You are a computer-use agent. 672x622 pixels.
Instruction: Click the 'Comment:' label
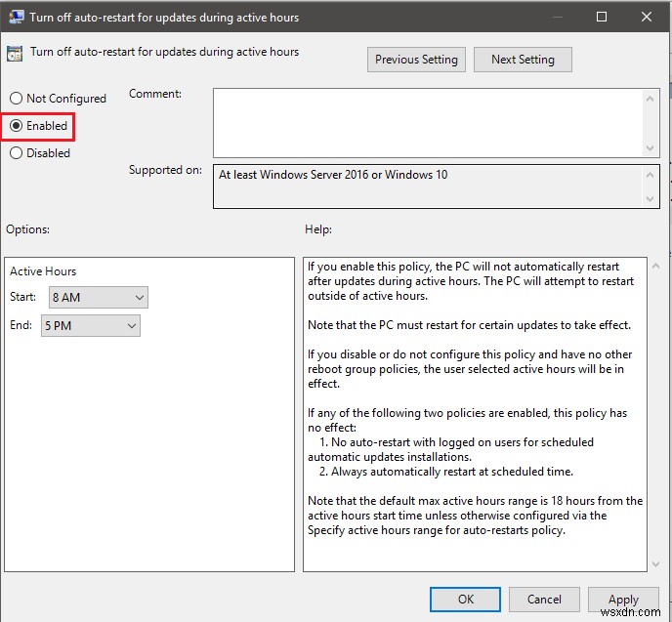155,94
